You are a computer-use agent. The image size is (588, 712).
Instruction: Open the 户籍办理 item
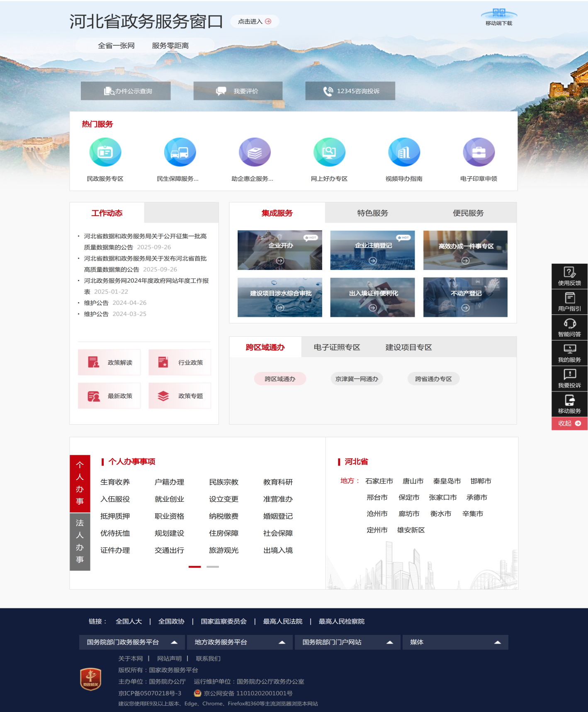(169, 482)
